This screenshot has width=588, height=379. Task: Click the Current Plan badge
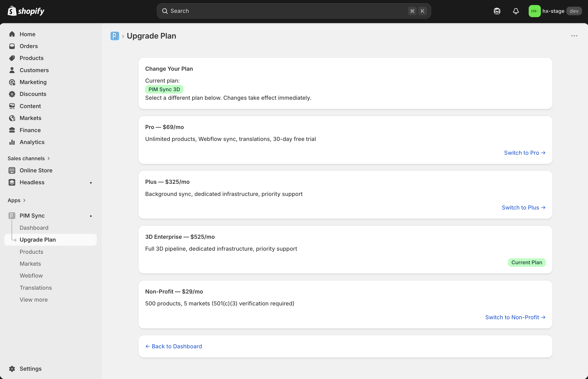click(x=527, y=263)
